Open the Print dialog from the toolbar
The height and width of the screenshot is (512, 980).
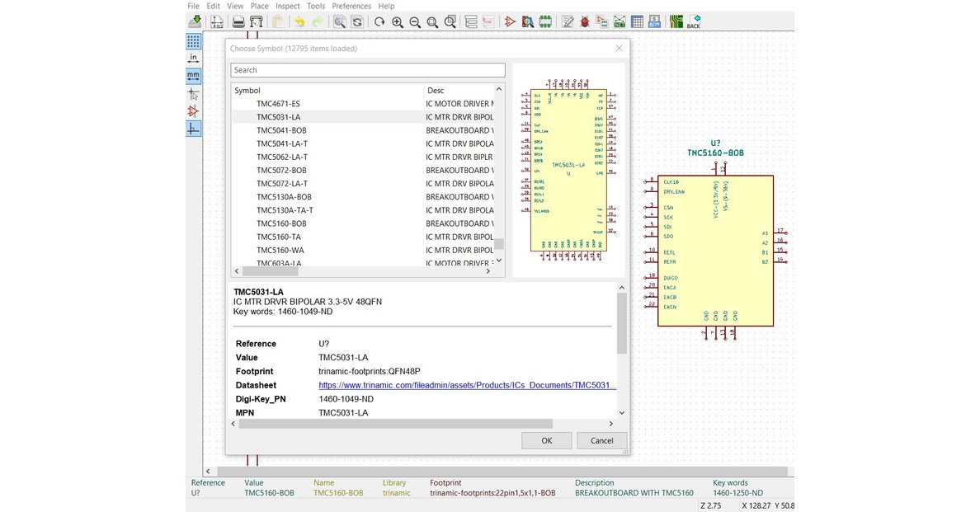[238, 21]
